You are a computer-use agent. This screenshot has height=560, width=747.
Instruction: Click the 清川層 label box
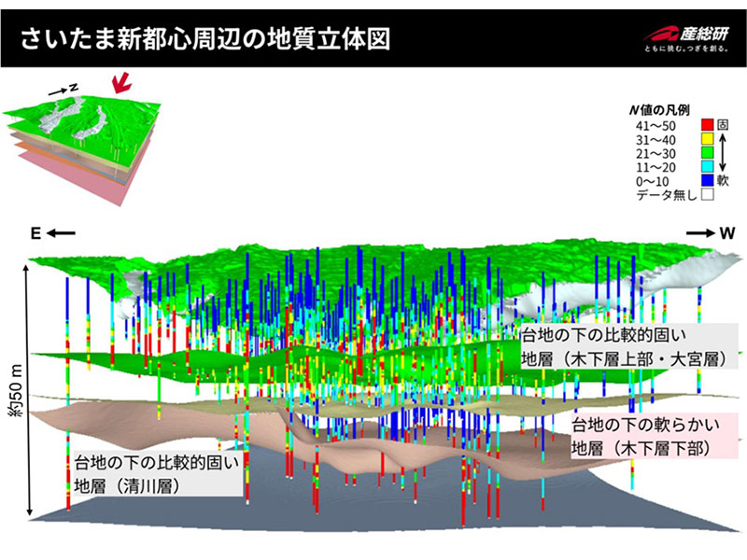pyautogui.click(x=155, y=474)
